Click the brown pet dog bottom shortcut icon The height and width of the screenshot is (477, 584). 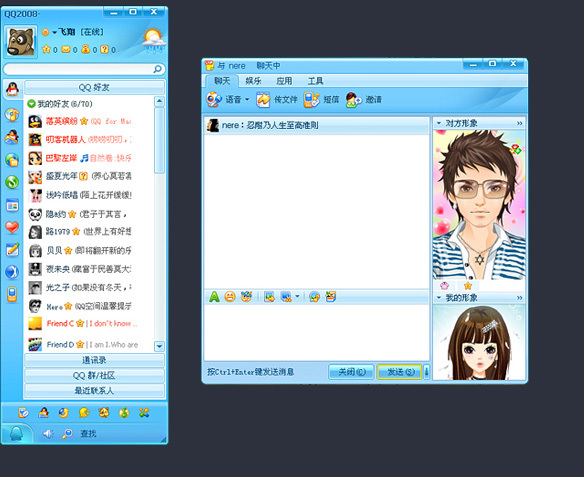tap(104, 413)
